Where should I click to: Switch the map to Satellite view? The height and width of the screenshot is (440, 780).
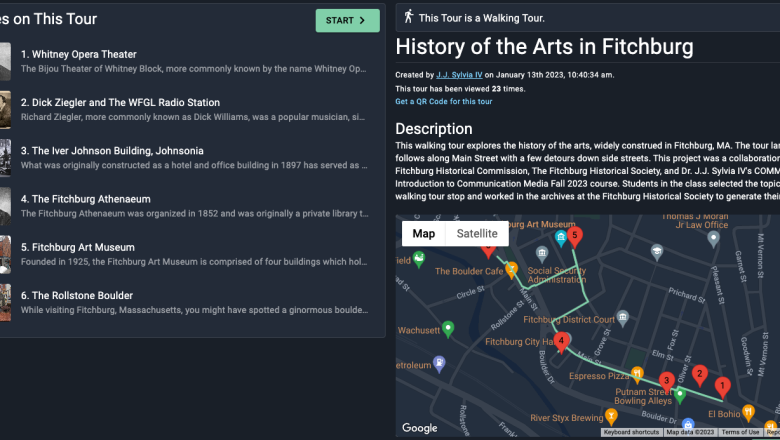pos(477,234)
